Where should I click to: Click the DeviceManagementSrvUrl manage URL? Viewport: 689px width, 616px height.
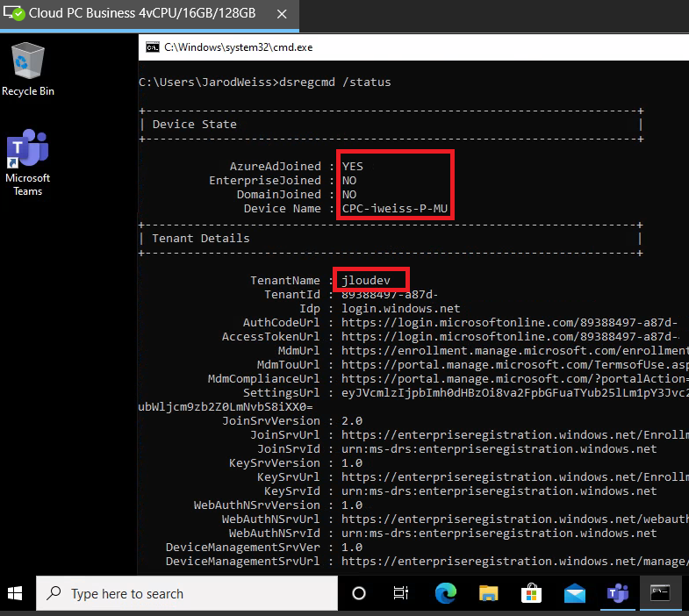click(x=515, y=562)
